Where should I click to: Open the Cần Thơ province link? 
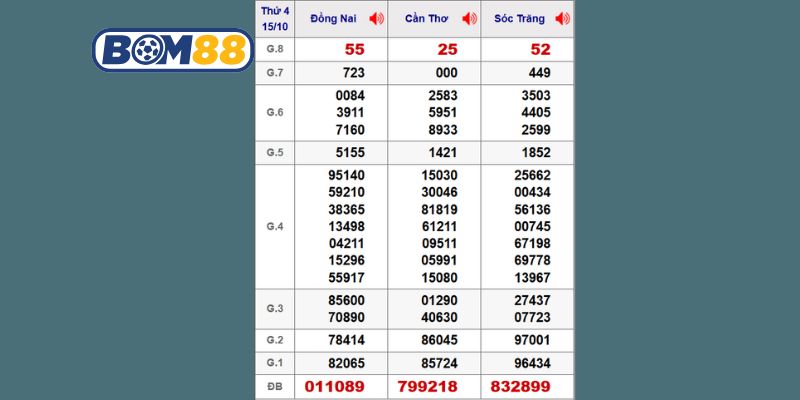[x=427, y=19]
